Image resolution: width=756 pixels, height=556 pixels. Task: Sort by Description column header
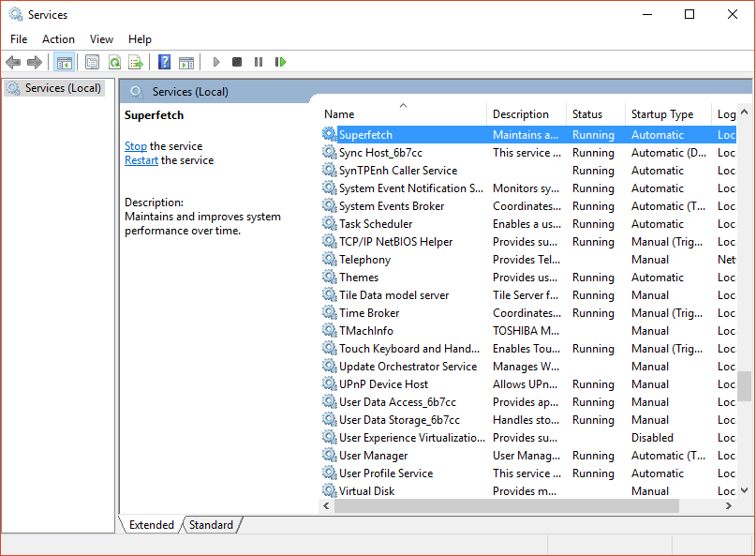pos(526,113)
